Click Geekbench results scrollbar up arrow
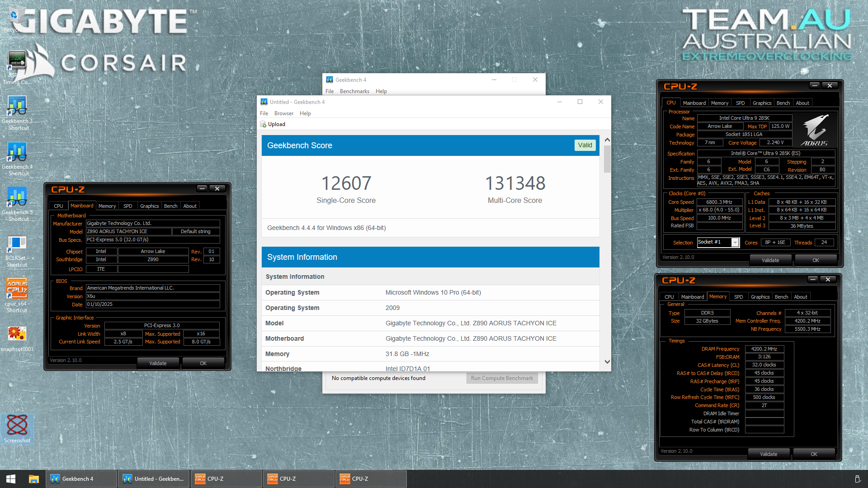Screen dimensions: 868x488 pos(607,140)
